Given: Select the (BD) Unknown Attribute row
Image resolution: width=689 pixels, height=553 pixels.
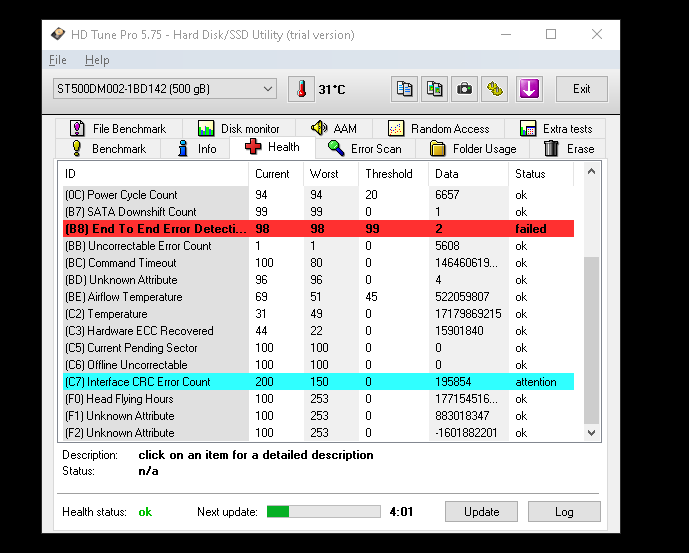Looking at the screenshot, I should click(319, 280).
